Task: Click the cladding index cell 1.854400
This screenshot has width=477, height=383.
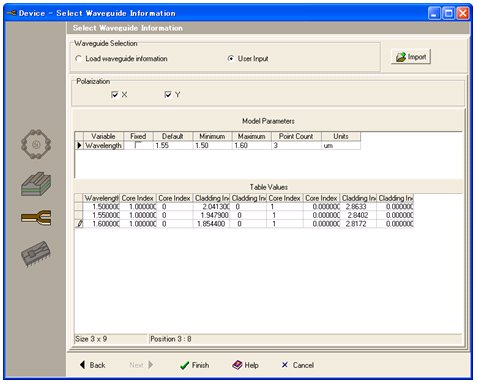Action: (211, 224)
